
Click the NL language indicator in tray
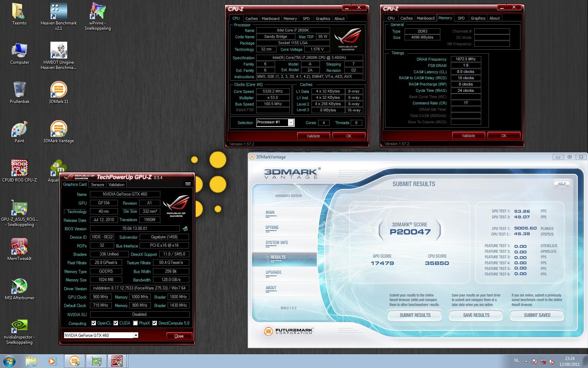(517, 360)
